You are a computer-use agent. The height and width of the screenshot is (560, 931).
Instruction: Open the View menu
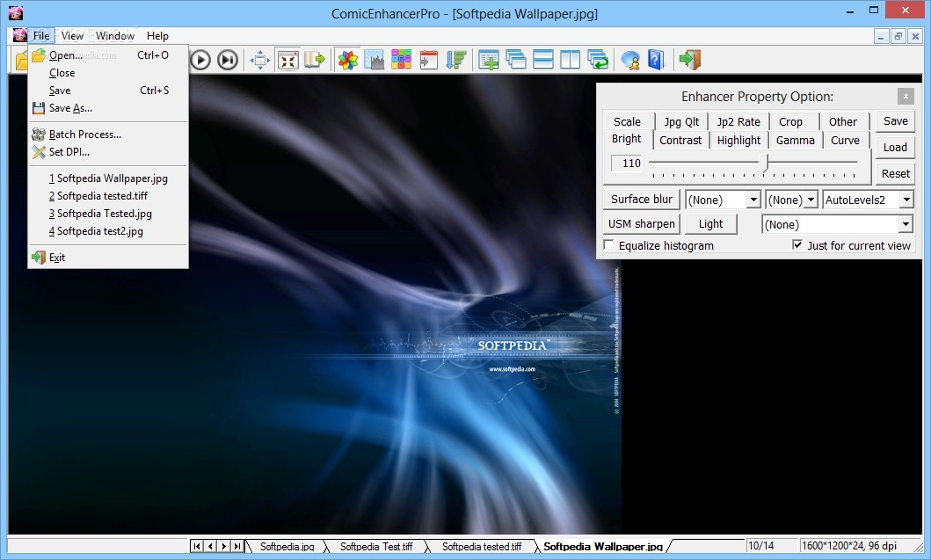72,36
